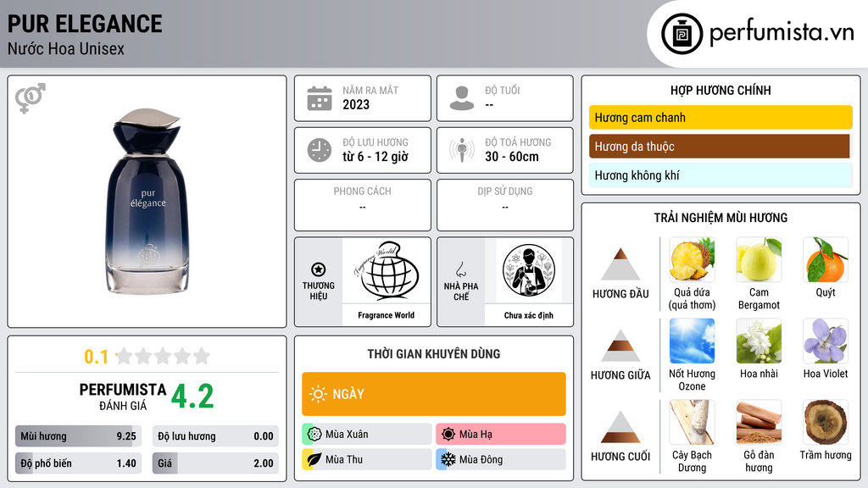Click the clock icon for Độ lưu hương
This screenshot has width=868, height=488.
(x=320, y=150)
